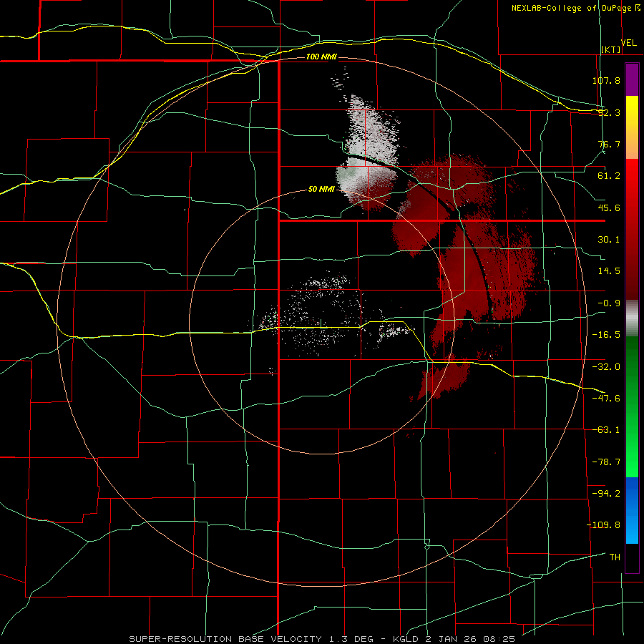
Task: Click the 100 NMI range ring label
Action: tap(321, 57)
